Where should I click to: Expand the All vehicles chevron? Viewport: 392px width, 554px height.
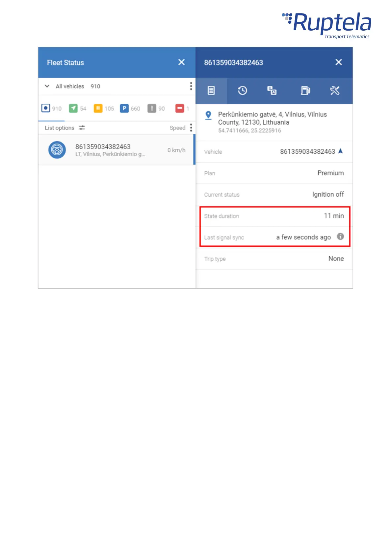tap(47, 86)
